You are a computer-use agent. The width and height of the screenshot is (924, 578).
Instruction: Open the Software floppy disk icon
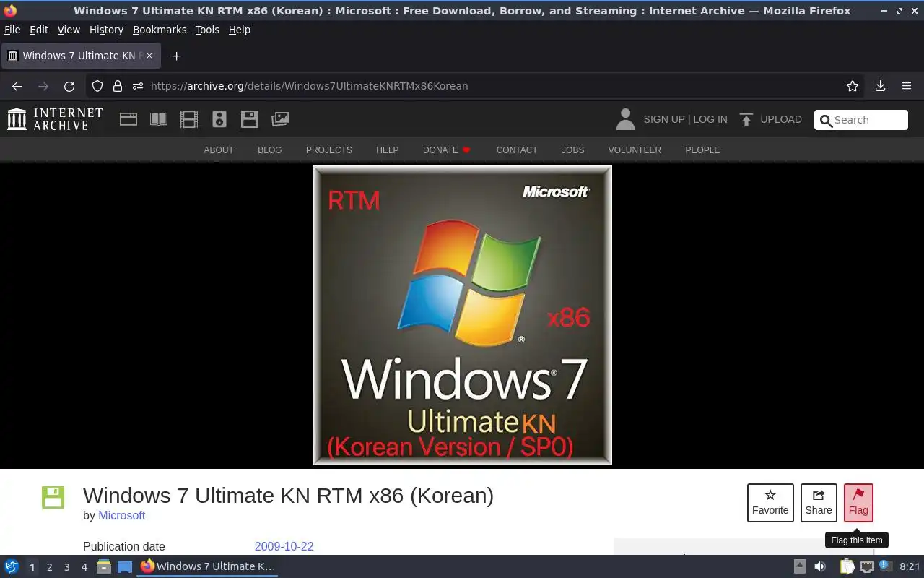[x=250, y=119]
